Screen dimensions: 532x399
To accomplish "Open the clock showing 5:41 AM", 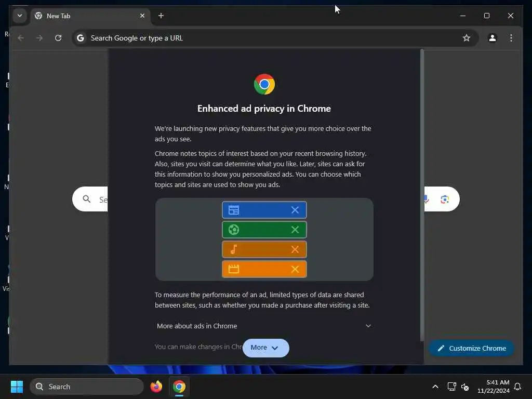I will pos(494,387).
